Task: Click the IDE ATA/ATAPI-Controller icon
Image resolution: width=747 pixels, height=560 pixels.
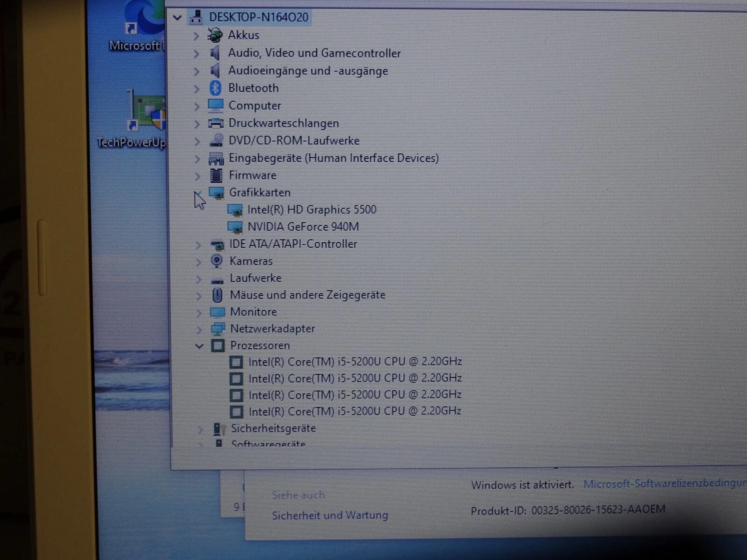Action: (x=217, y=245)
